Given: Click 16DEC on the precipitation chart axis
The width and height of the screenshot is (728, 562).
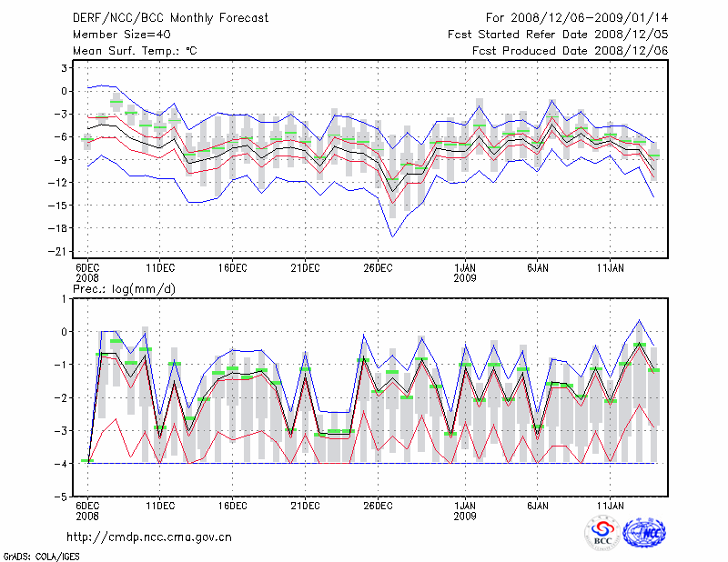Looking at the screenshot, I should (232, 505).
